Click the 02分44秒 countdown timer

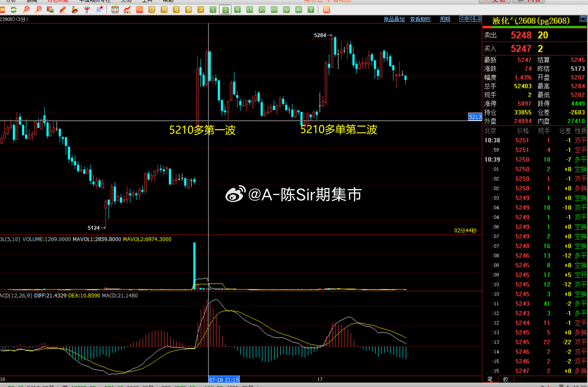465,231
